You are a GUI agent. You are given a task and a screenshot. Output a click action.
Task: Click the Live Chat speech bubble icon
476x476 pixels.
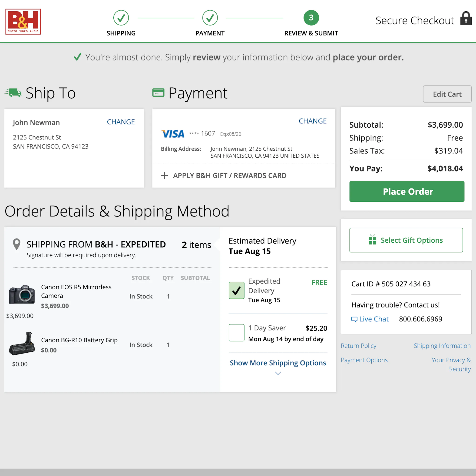(354, 319)
